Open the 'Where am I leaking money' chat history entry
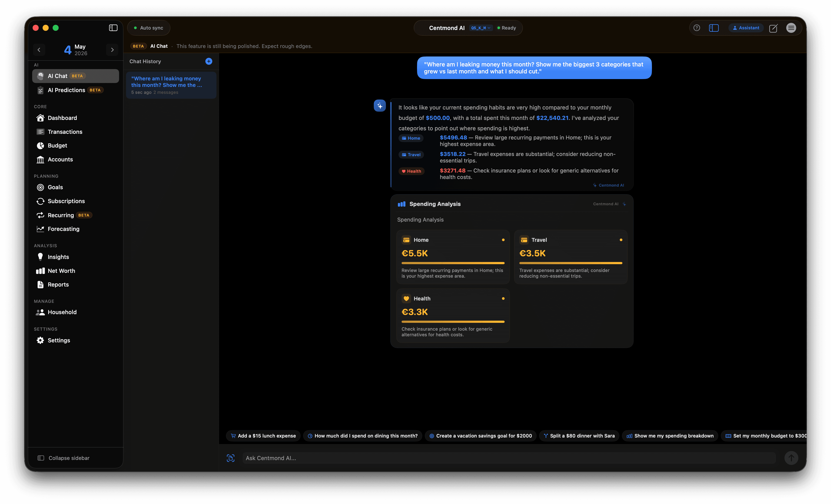Image resolution: width=831 pixels, height=504 pixels. 171,85
